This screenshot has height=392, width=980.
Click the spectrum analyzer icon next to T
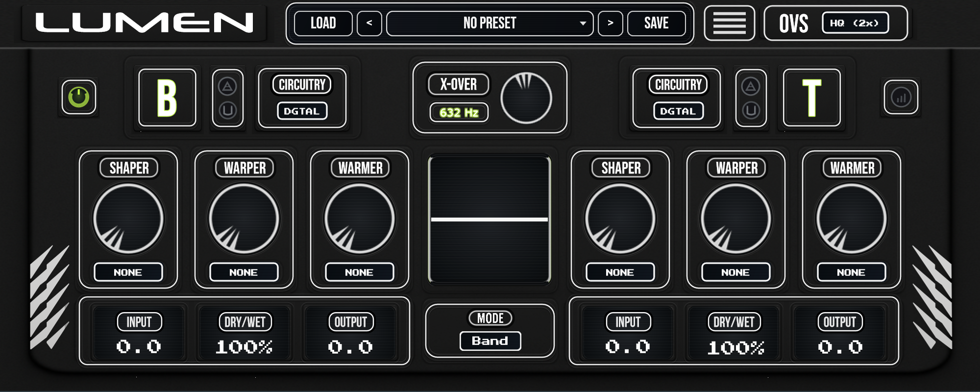(x=901, y=98)
